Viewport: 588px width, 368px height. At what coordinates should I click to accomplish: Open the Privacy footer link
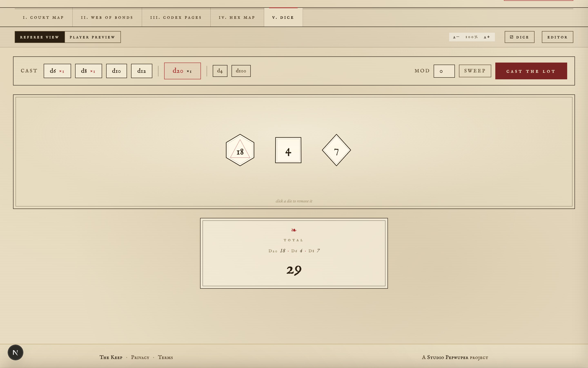click(140, 357)
